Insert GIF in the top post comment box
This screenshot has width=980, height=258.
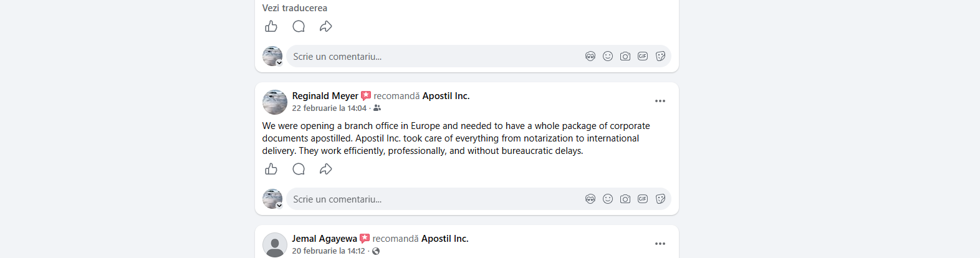(x=643, y=56)
